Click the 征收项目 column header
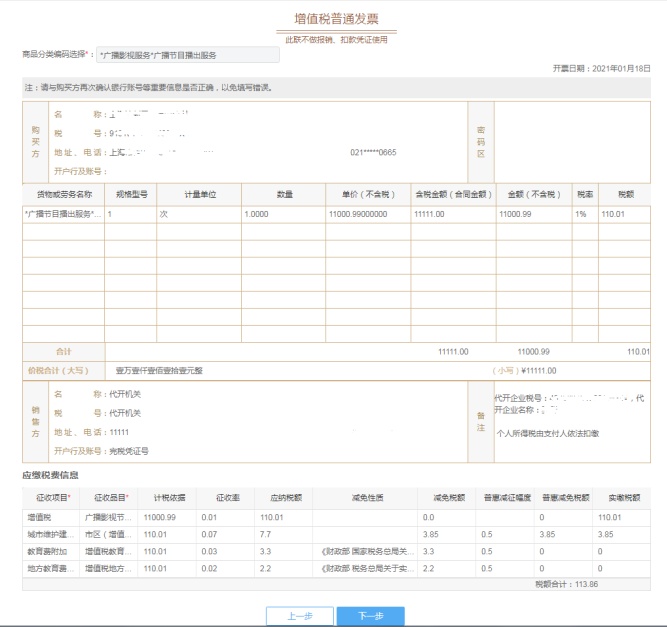The width and height of the screenshot is (667, 627). pyautogui.click(x=49, y=496)
